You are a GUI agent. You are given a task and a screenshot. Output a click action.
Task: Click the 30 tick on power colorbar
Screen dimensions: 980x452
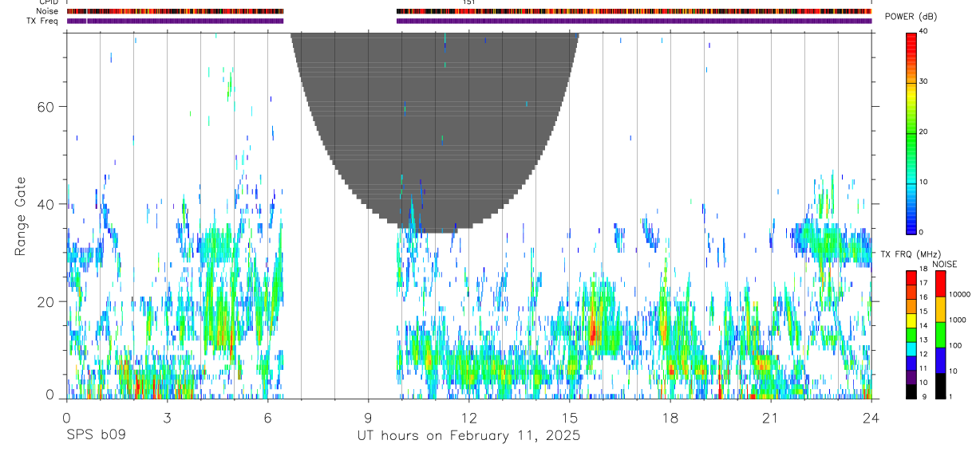[x=925, y=82]
